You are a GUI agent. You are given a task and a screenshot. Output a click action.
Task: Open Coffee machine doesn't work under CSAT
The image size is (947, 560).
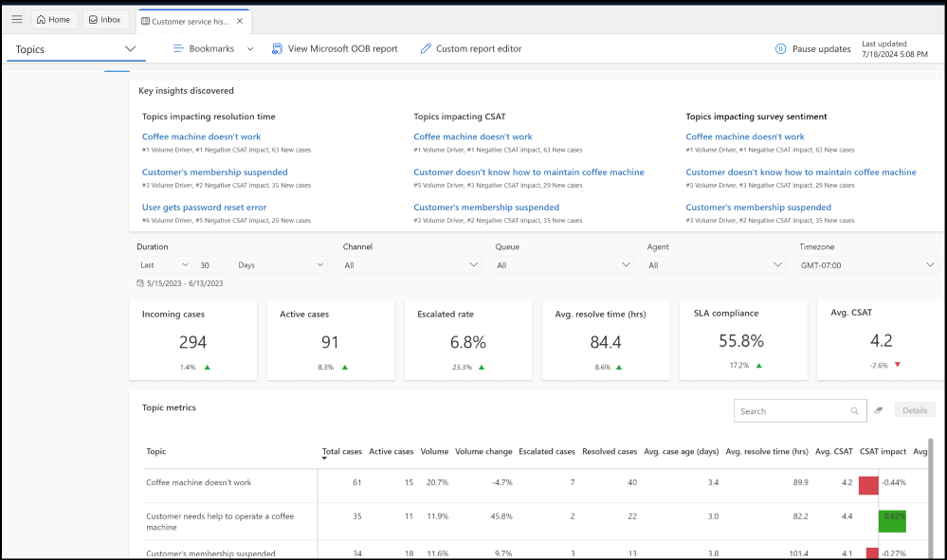(473, 137)
